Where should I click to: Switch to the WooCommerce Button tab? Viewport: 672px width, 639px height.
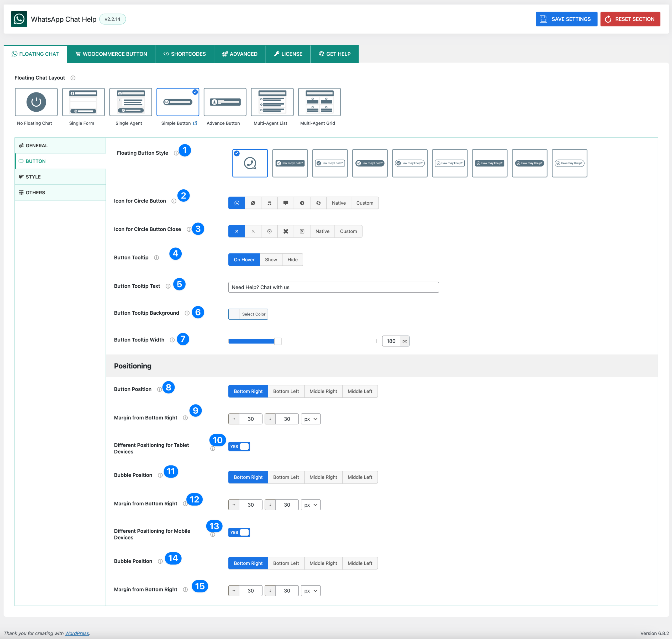coord(111,54)
